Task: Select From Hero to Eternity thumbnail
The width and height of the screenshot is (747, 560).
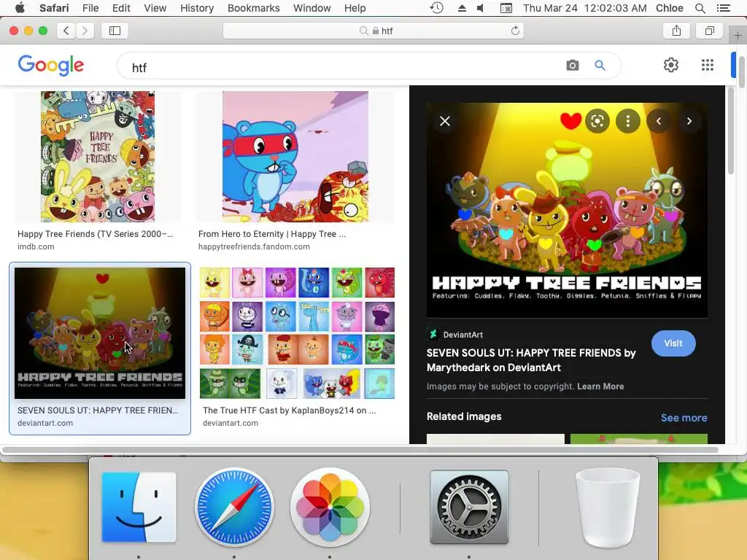Action: pos(295,157)
